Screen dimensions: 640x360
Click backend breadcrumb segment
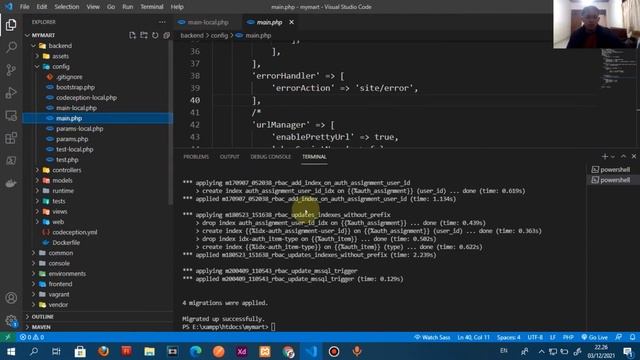(192, 36)
